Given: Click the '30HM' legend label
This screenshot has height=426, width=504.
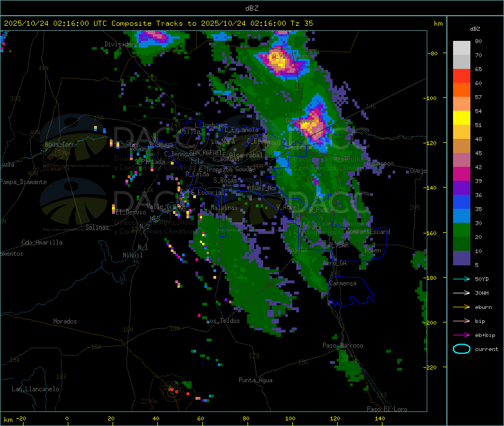Looking at the screenshot, I should 482,293.
